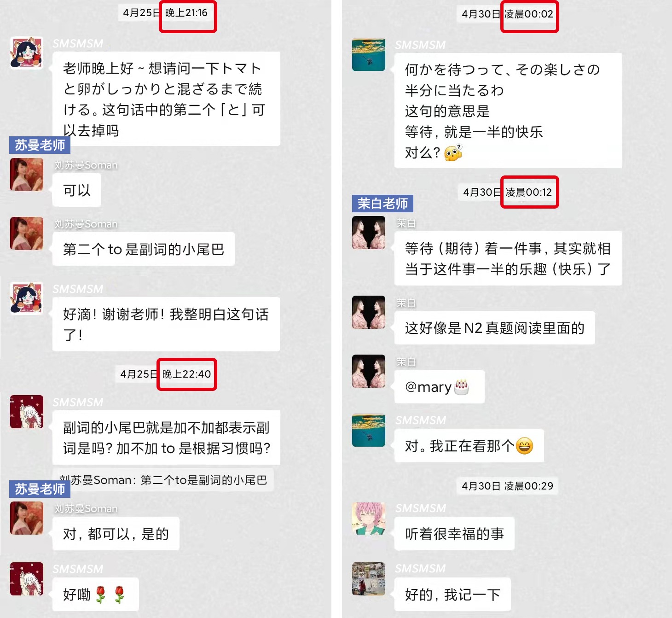Image resolution: width=672 pixels, height=618 pixels.
Task: Tap the 茉白老师 blue label
Action: pyautogui.click(x=382, y=203)
